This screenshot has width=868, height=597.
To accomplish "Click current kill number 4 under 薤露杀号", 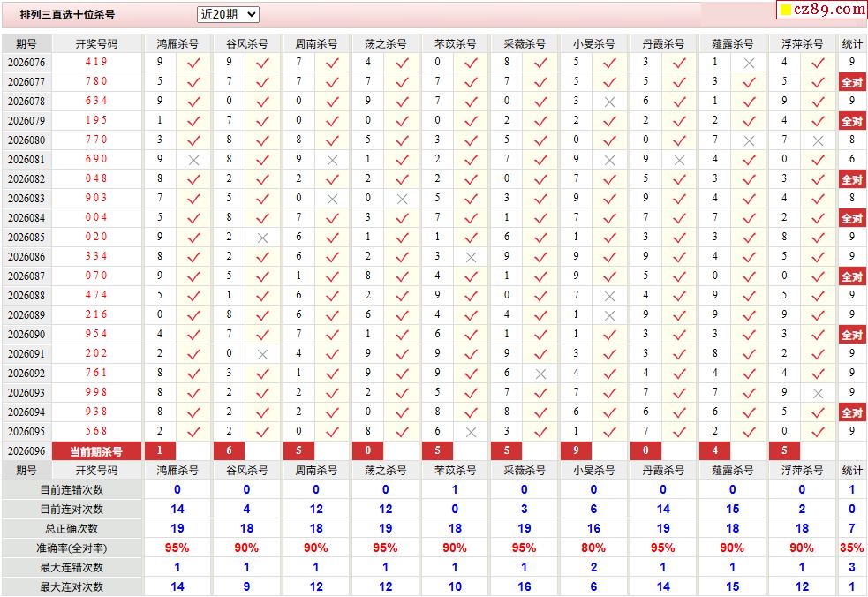I will [x=714, y=450].
